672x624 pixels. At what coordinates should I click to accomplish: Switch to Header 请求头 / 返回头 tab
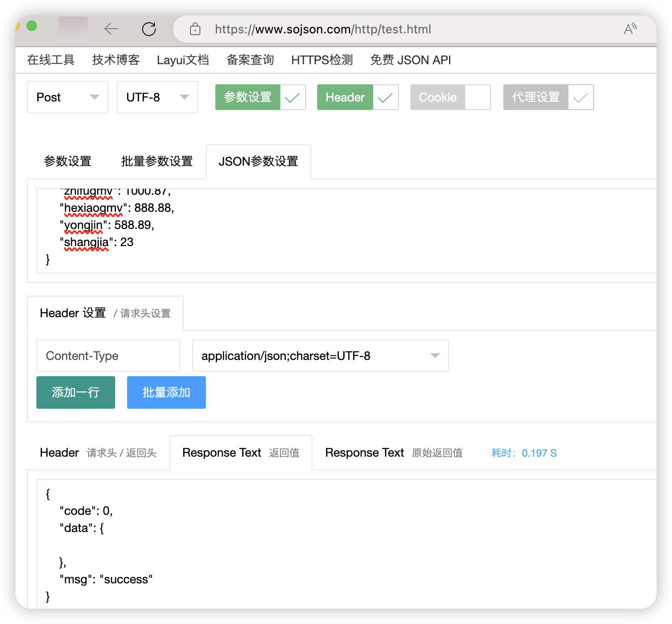(x=98, y=453)
